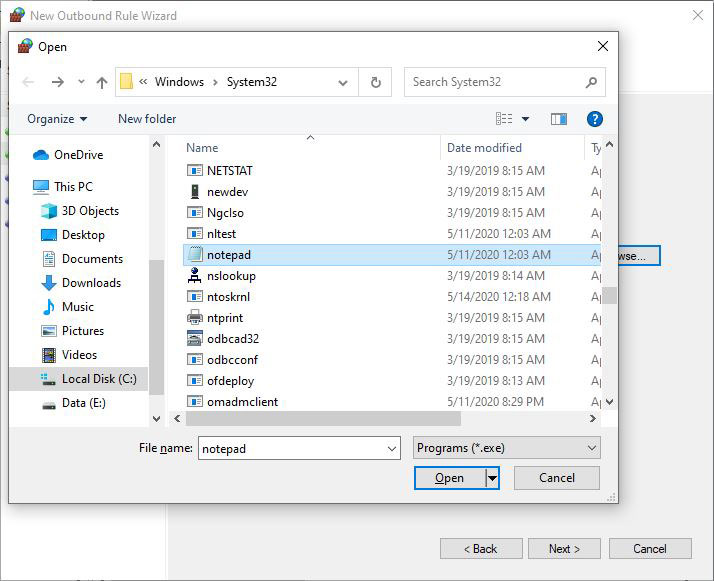Select the ntprint printer icon
Viewport: 714px width, 581px height.
[x=194, y=317]
